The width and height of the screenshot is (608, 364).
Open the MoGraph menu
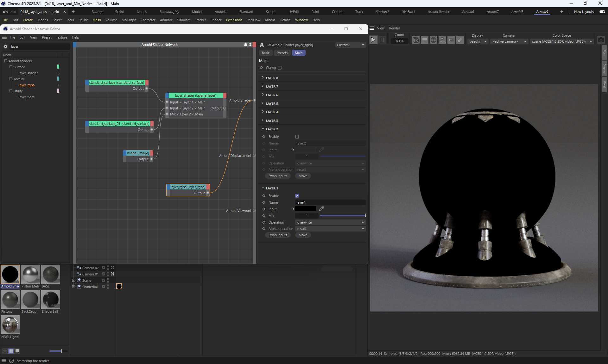pos(129,20)
